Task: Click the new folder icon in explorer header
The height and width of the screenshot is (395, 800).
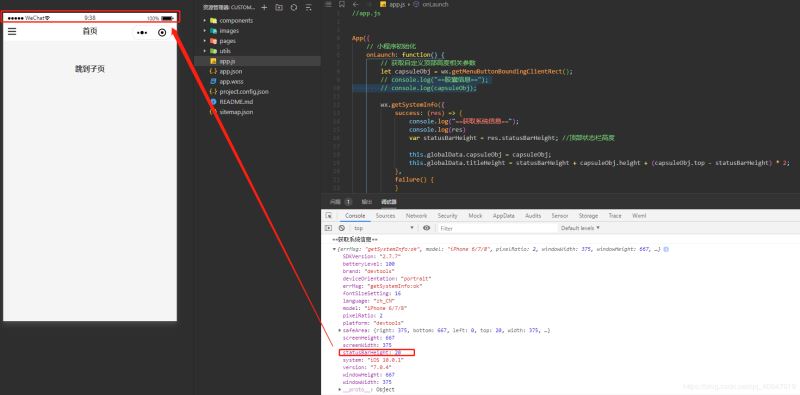Action: pyautogui.click(x=279, y=8)
